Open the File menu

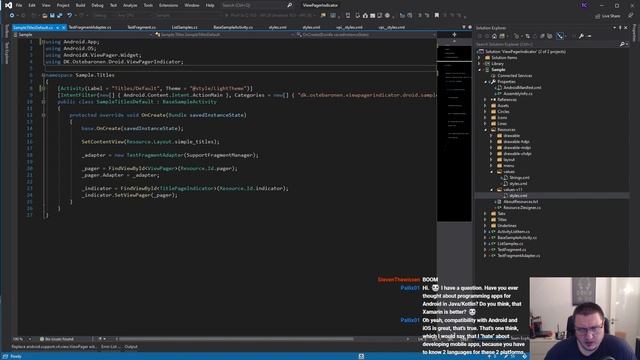click(19, 5)
